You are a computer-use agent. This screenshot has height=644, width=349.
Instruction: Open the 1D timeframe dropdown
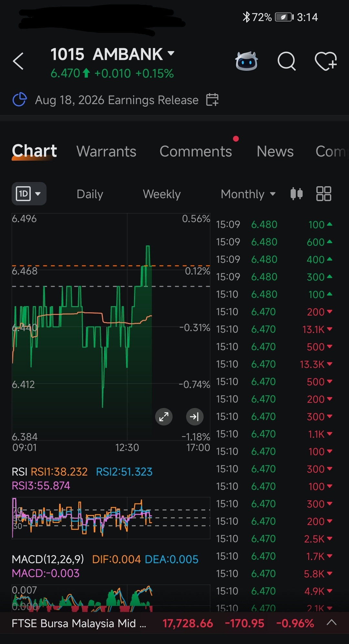(x=29, y=194)
